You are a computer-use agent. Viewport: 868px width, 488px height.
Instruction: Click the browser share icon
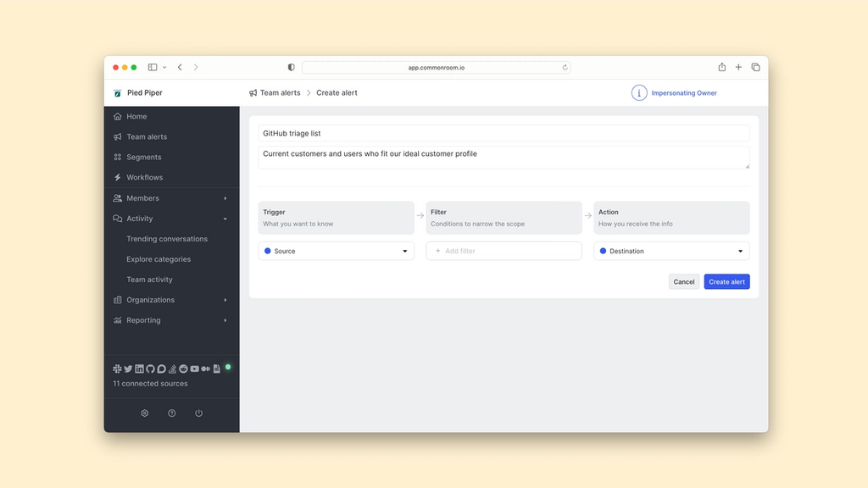click(722, 67)
